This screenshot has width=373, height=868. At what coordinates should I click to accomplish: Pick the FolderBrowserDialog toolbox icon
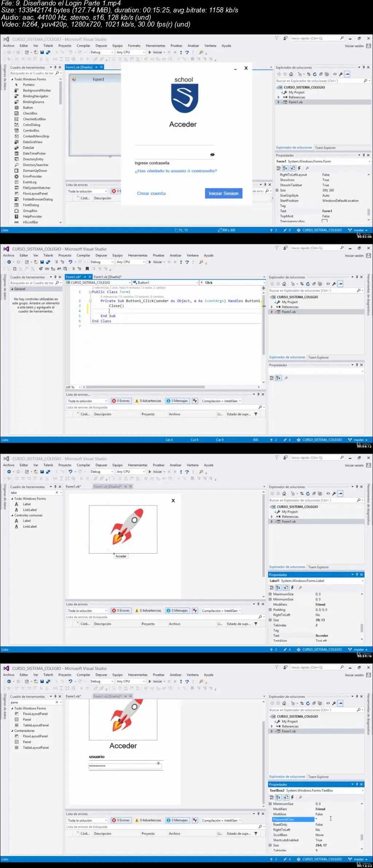16,199
